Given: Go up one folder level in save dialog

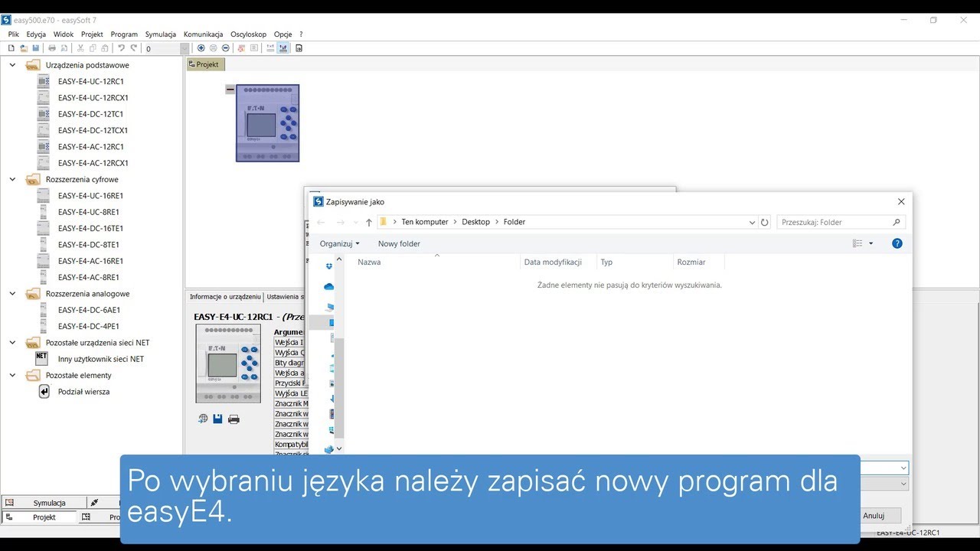Looking at the screenshot, I should 369,223.
